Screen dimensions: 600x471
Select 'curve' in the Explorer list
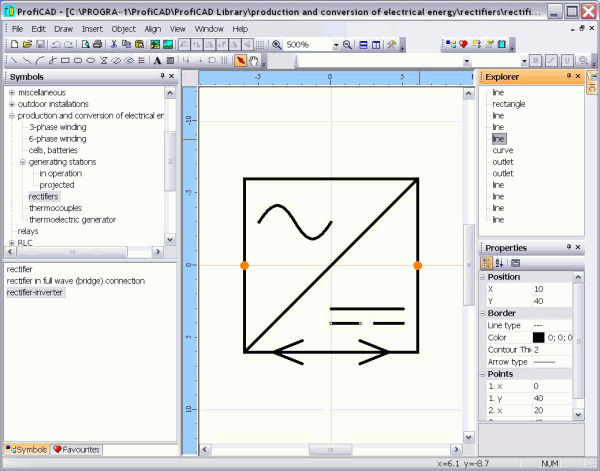(x=502, y=150)
